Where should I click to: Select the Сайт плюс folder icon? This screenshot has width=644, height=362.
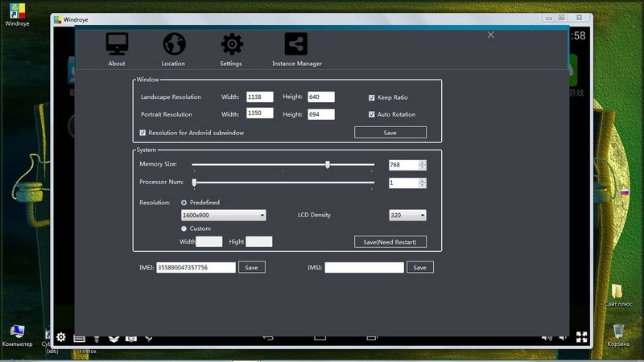[x=617, y=295]
